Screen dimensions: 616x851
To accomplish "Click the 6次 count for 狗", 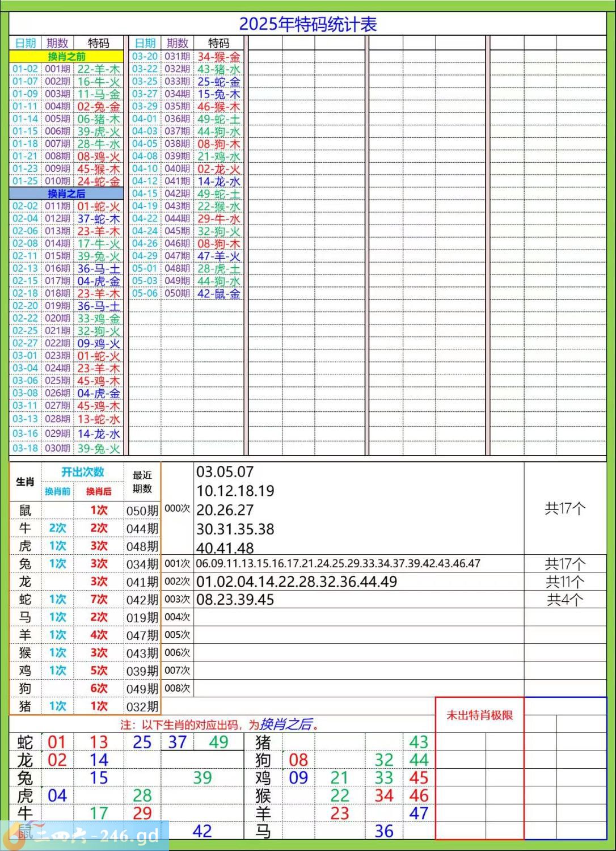I will pos(99,688).
